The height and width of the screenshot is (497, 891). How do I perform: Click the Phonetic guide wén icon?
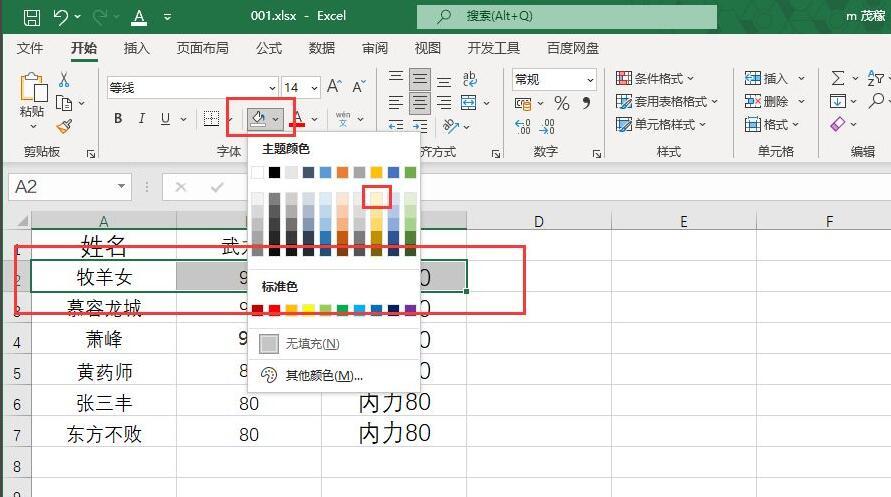pos(343,119)
